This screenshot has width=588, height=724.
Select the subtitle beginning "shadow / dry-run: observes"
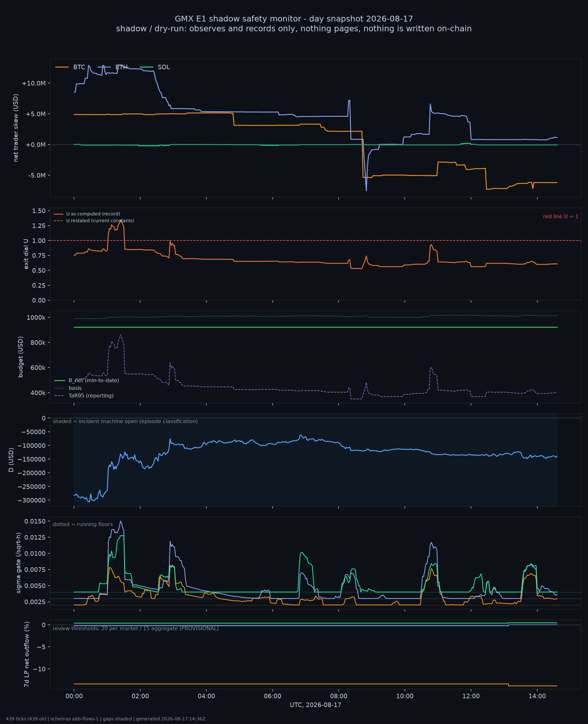point(294,28)
